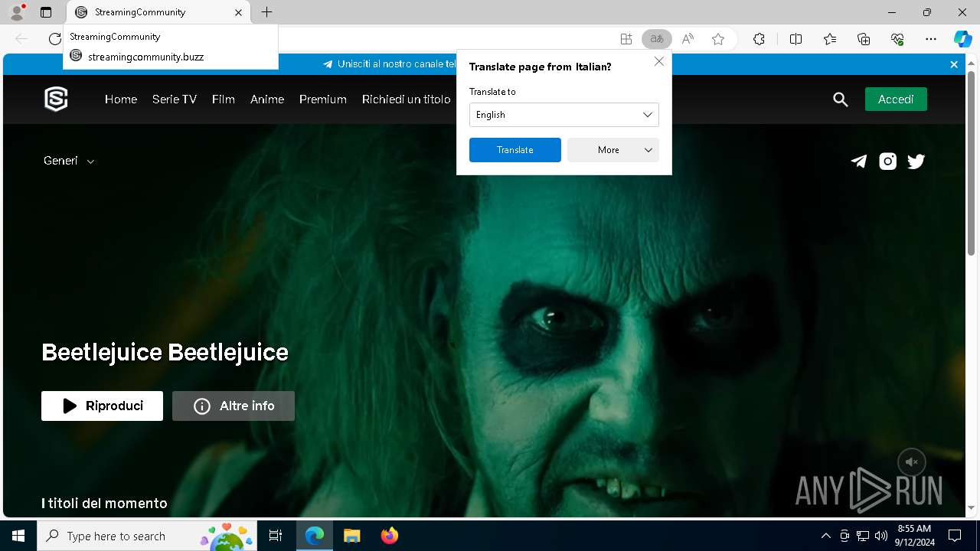Open Windows Start menu

tap(18, 536)
